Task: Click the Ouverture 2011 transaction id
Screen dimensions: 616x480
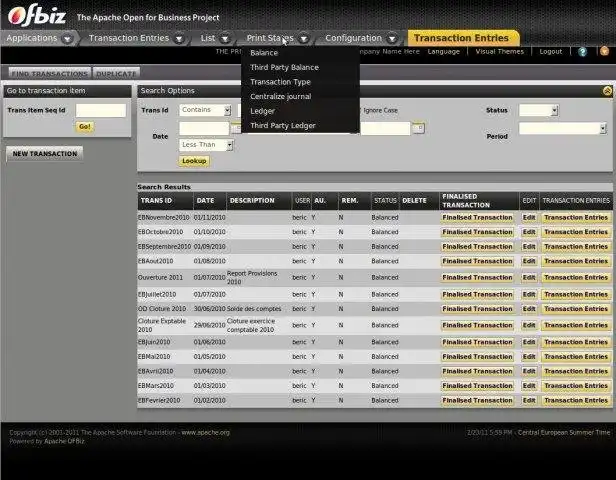Action: click(x=160, y=277)
